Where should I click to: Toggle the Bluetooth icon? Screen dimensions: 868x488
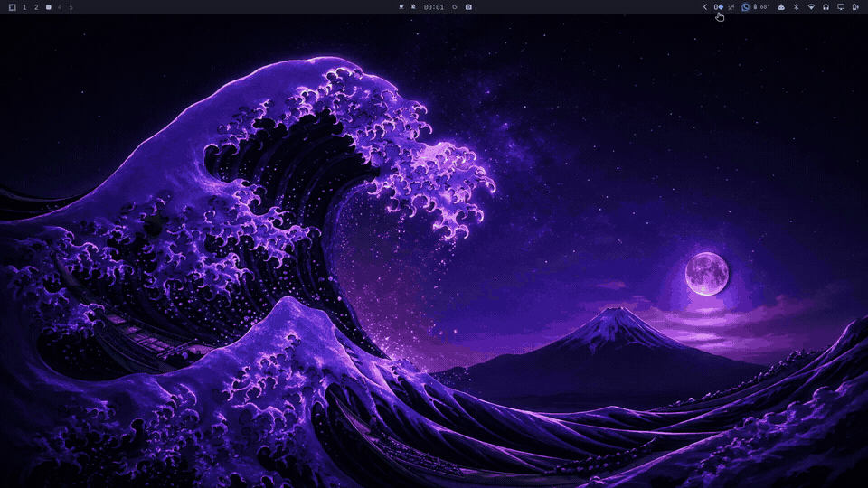click(x=796, y=7)
